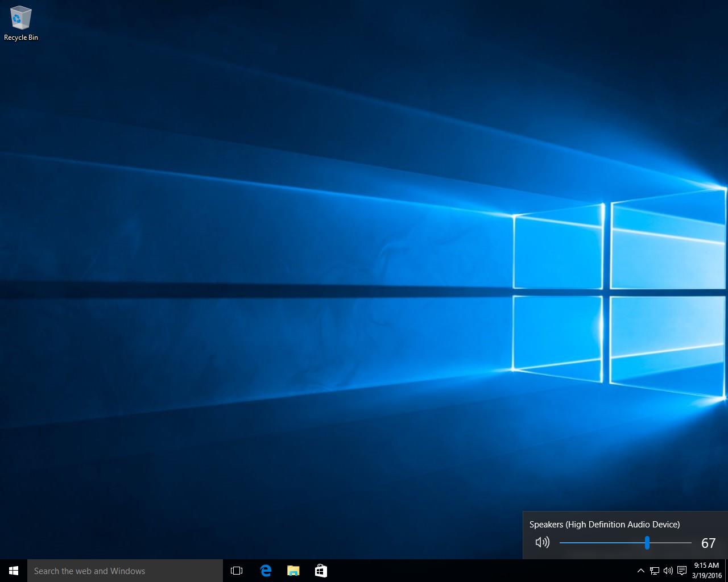Open Task View from the taskbar

click(237, 571)
